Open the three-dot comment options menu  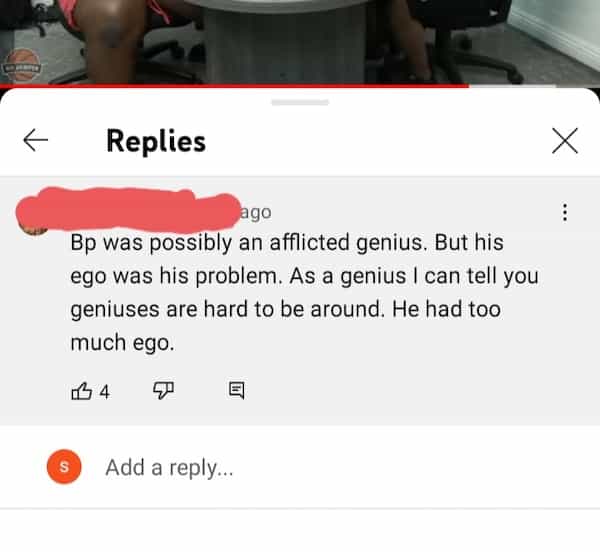565,212
